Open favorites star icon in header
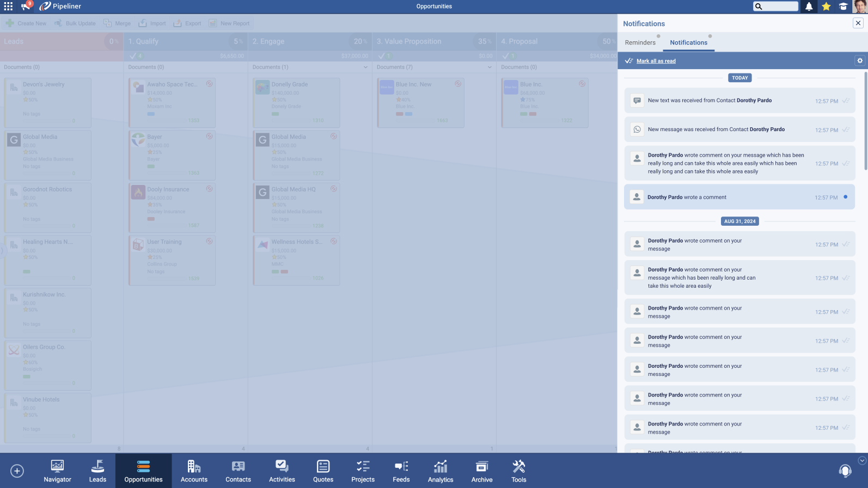Viewport: 868px width, 488px height. [x=826, y=7]
